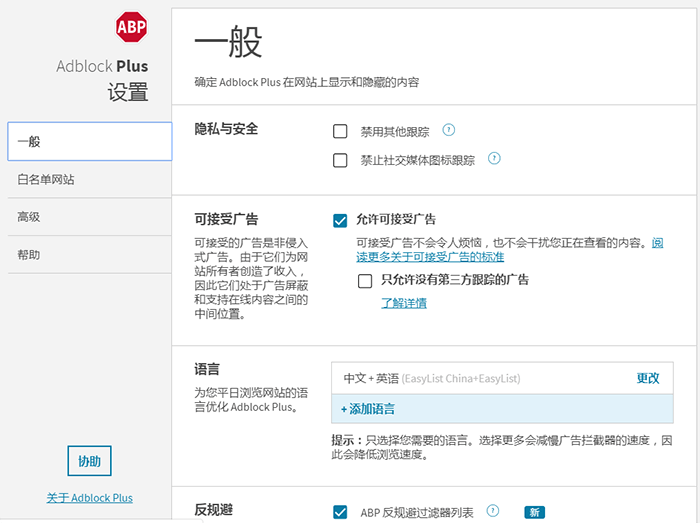Viewport: 700px width, 523px height.
Task: Open help tooltip for 禁止社交媒体图标跟踪
Action: point(494,158)
